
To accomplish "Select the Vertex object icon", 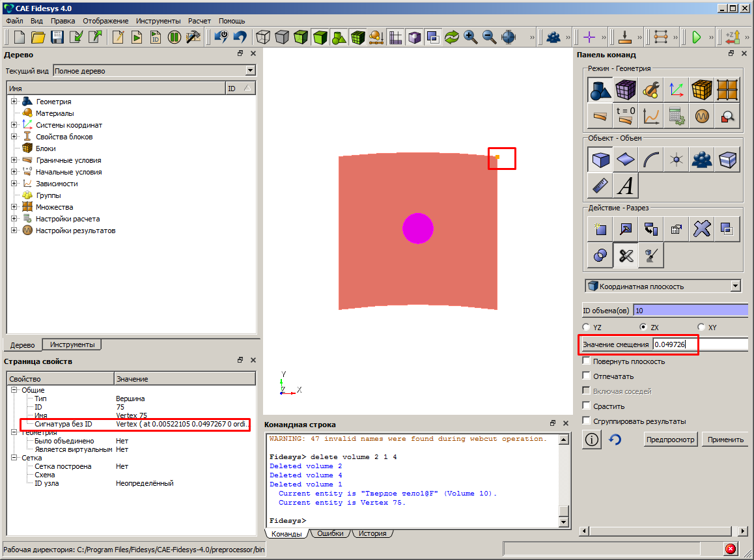I will [677, 160].
